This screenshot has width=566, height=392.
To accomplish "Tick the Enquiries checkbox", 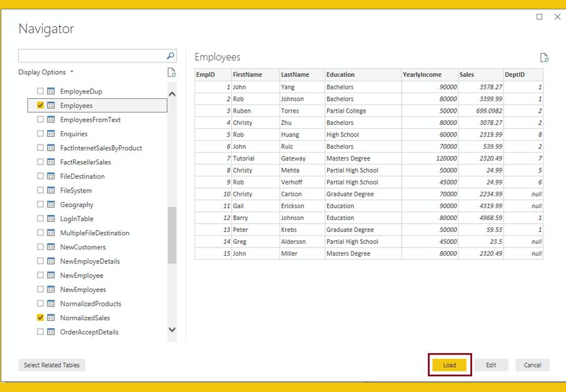I will pos(41,134).
